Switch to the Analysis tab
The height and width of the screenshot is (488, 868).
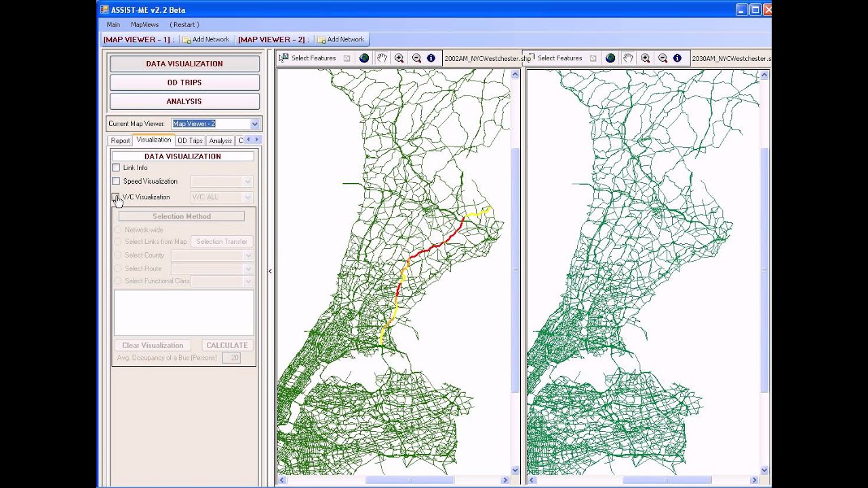tap(220, 140)
